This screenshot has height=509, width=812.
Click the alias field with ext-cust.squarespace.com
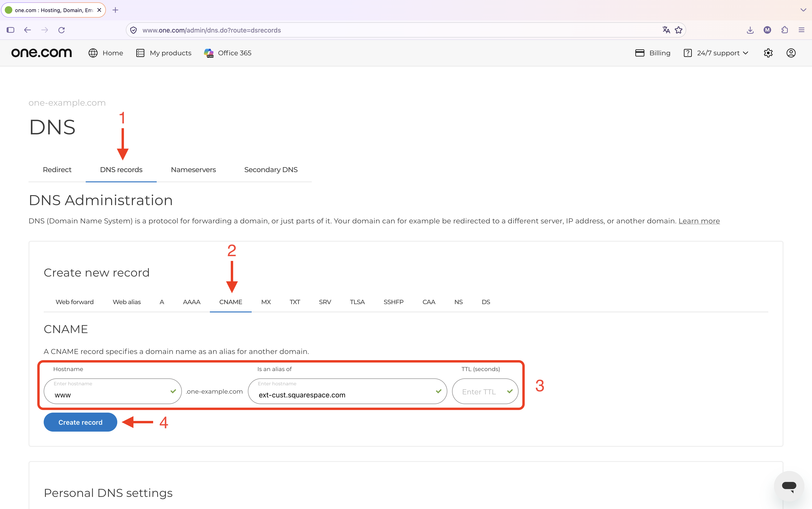click(x=347, y=391)
